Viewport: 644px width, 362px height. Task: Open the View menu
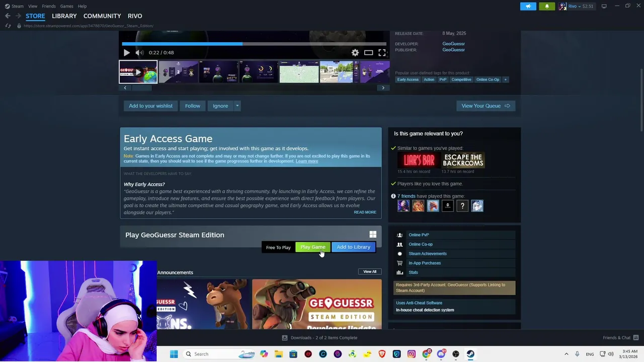pos(33,6)
